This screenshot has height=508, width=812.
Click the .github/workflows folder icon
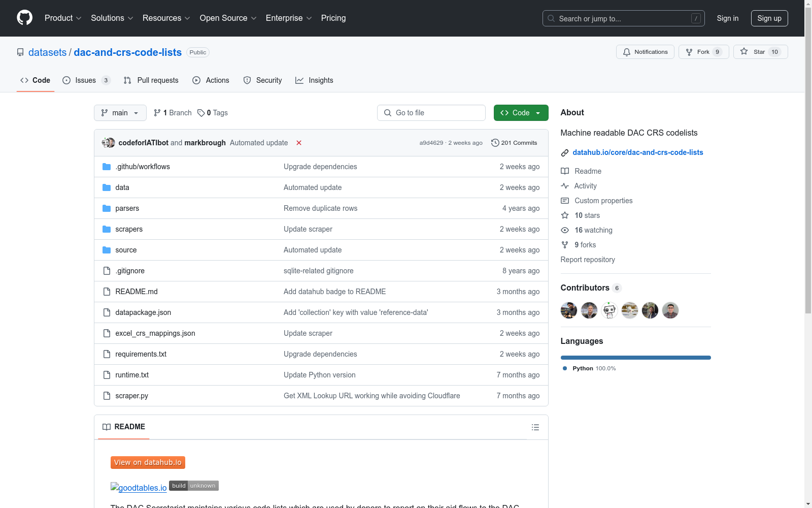(107, 167)
